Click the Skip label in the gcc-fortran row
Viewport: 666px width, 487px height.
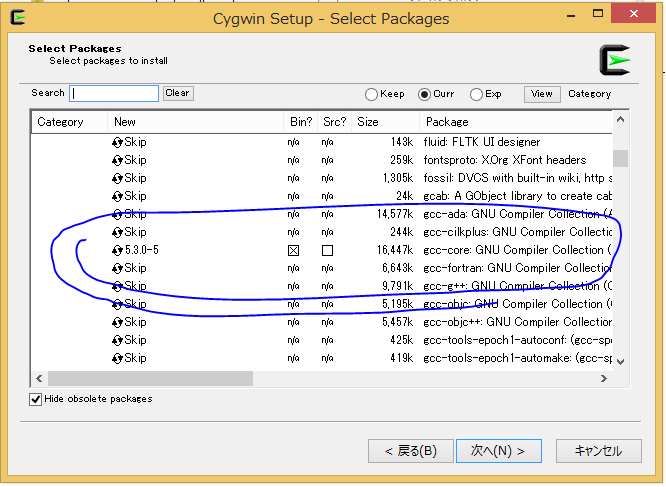(x=135, y=269)
